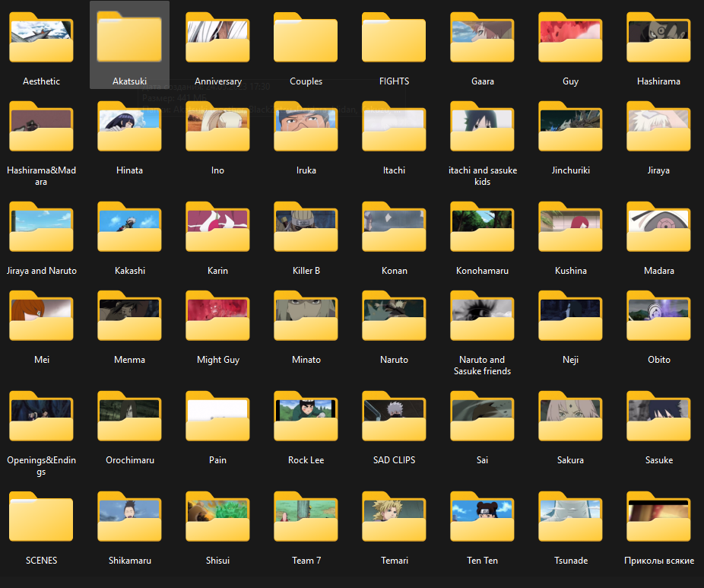Select the Gaara folder icon
The height and width of the screenshot is (588, 704).
pyautogui.click(x=482, y=37)
